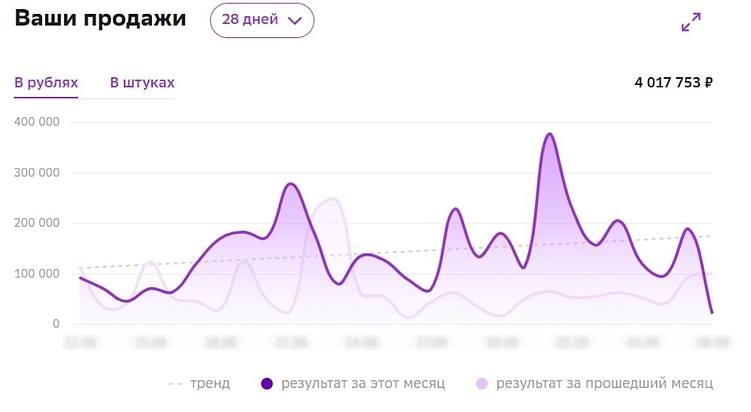Click the 100 000 axis label
This screenshot has height=412, width=751.
38,274
